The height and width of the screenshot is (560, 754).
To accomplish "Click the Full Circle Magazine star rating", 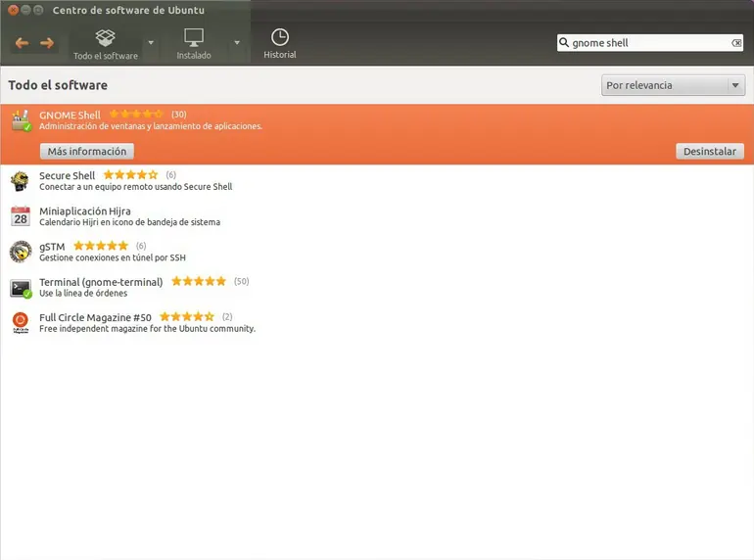I will pyautogui.click(x=187, y=317).
